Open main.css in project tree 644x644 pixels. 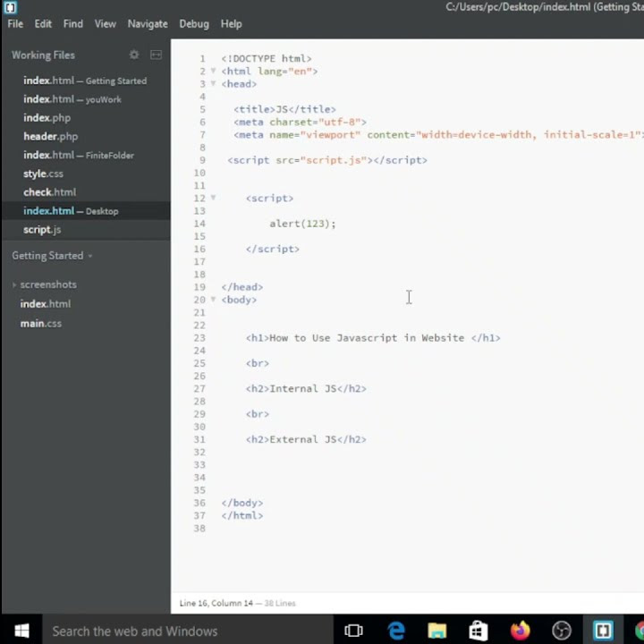(40, 324)
